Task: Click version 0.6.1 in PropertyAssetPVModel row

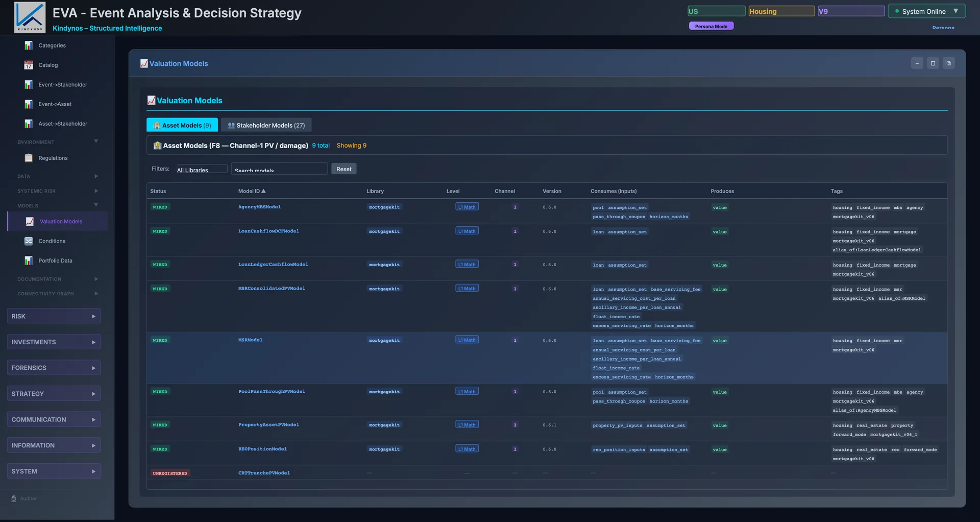Action: pyautogui.click(x=550, y=425)
